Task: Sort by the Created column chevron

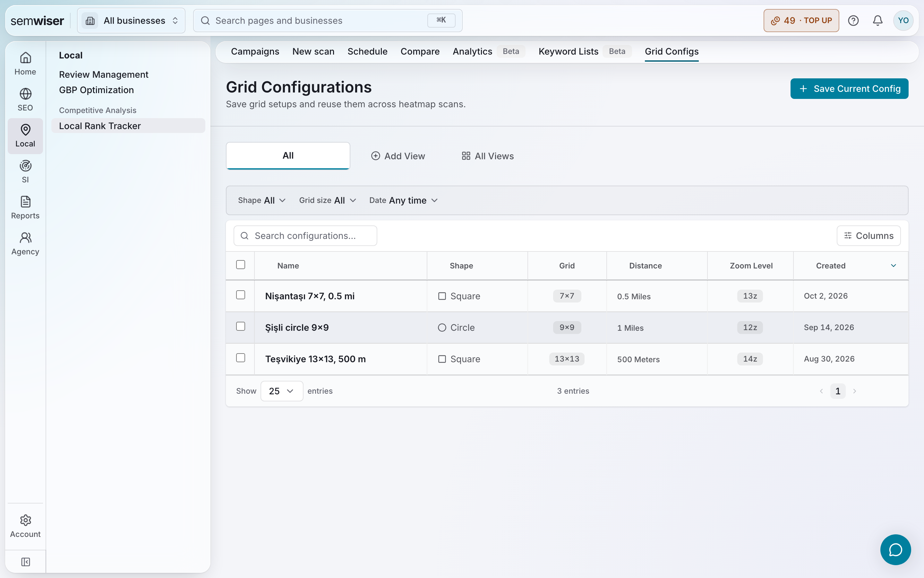Action: 894,266
